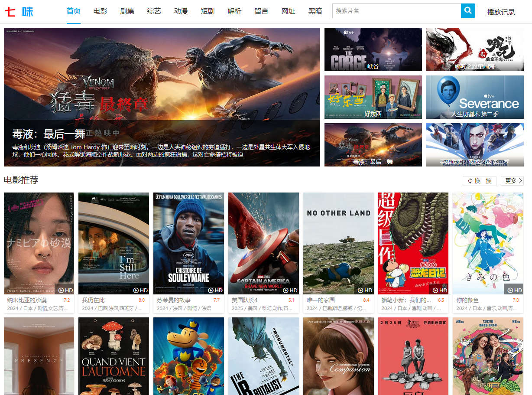The width and height of the screenshot is (532, 395).
Task: Click the 你的颜色 title link
Action: pos(467,300)
